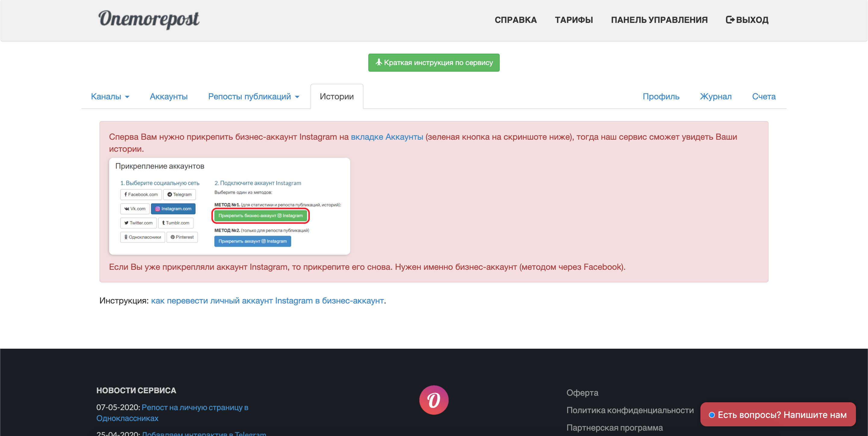Open Партнерская программа footer link
The image size is (868, 436).
615,428
